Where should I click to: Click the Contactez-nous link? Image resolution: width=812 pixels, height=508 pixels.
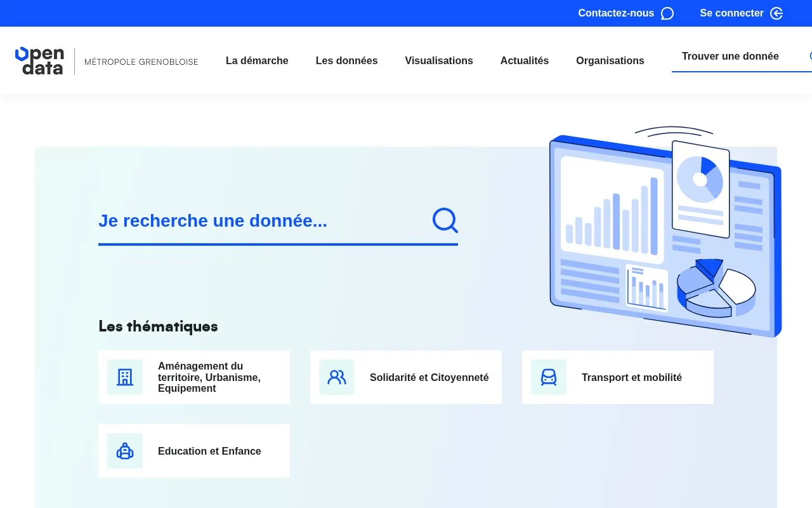(x=625, y=13)
